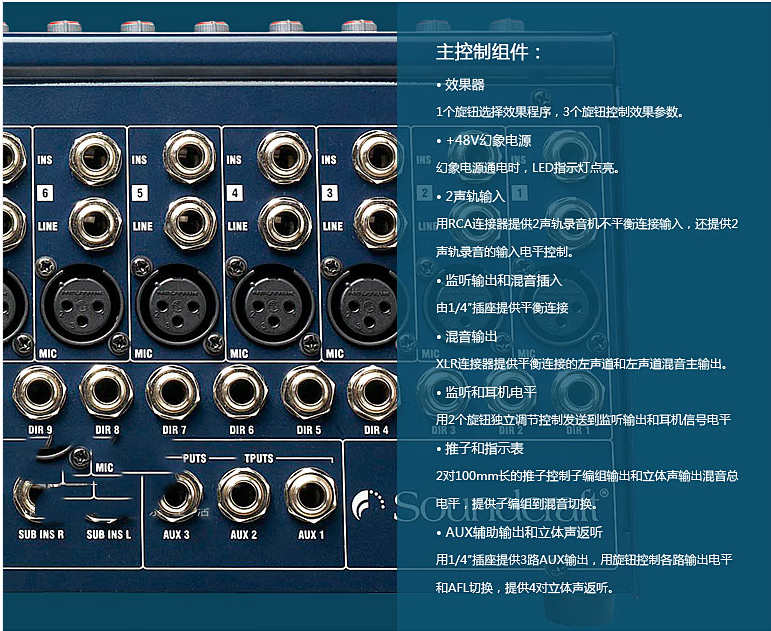Screen dimensions: 771x631
Task: Click the MIC label under channel 6
Action: click(x=48, y=354)
